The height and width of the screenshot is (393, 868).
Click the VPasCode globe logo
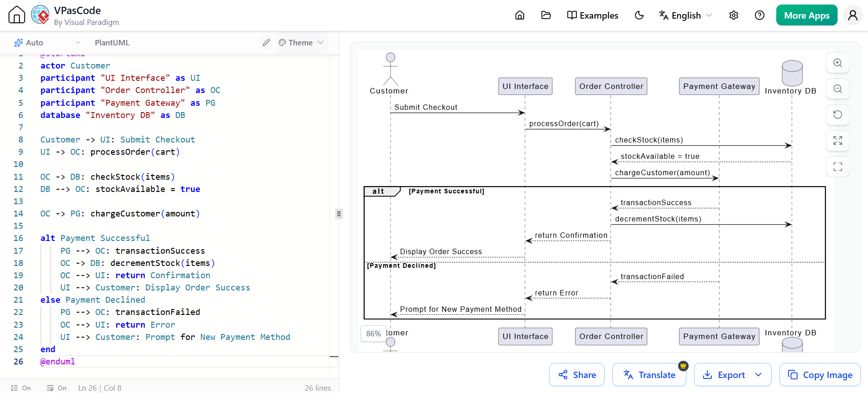point(40,15)
